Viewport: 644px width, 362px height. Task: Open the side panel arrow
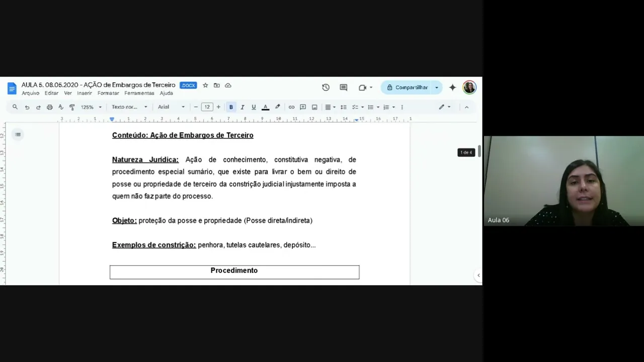(x=478, y=275)
